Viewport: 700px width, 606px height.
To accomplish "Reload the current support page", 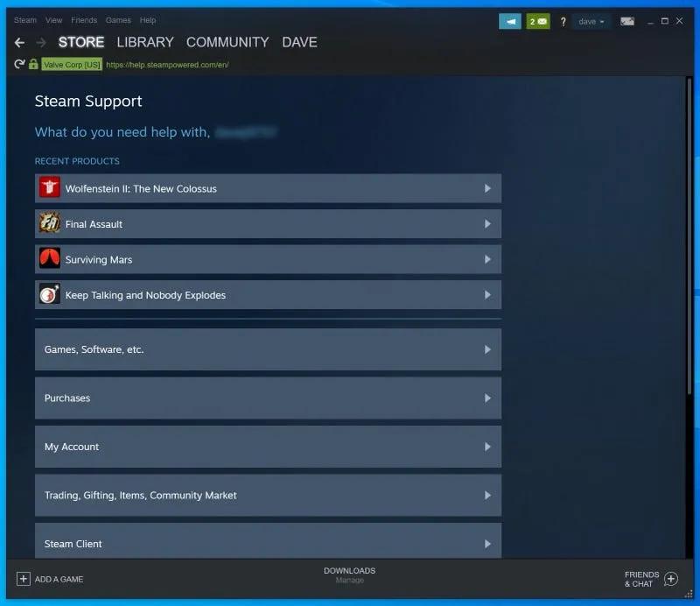I will pyautogui.click(x=17, y=63).
